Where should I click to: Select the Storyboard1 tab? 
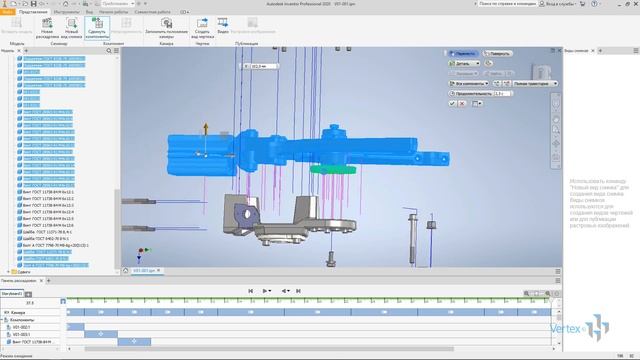click(12, 293)
